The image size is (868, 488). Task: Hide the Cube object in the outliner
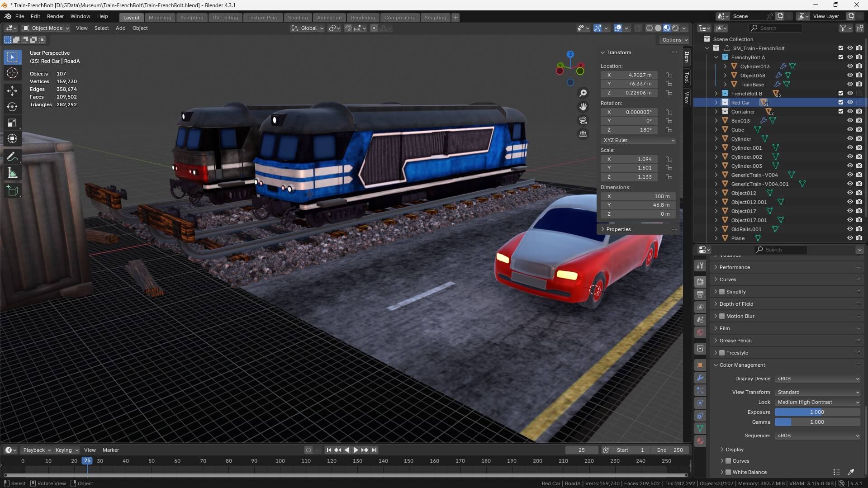coord(850,130)
